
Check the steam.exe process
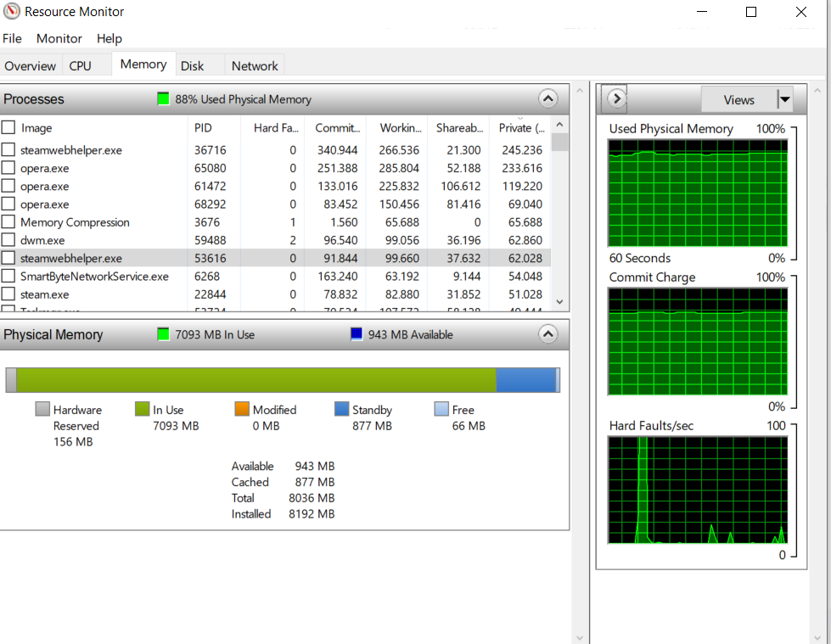tap(8, 294)
